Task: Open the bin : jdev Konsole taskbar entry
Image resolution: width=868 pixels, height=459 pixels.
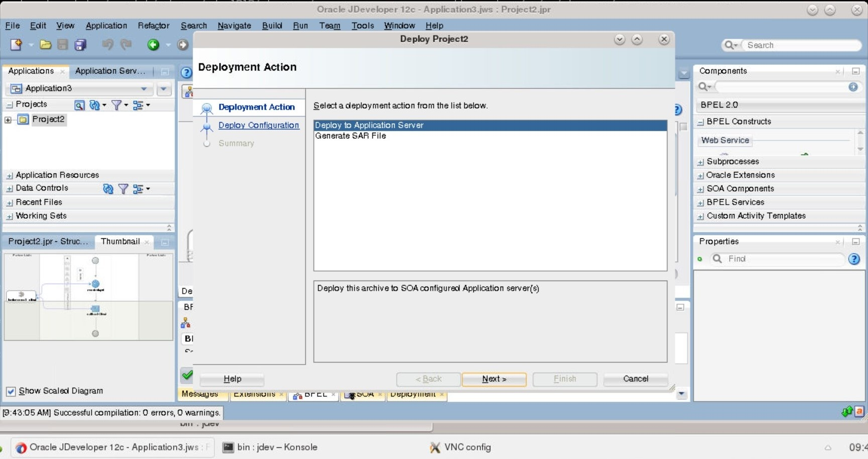Action: (270, 447)
